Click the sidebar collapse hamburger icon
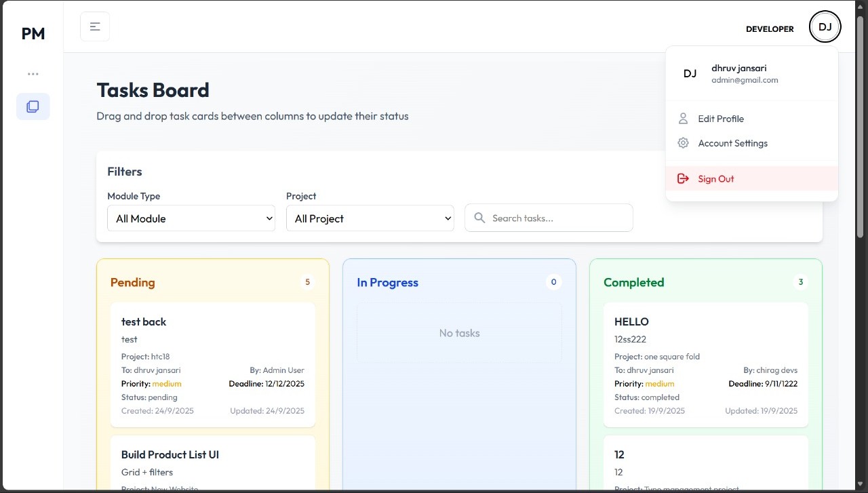Image resolution: width=868 pixels, height=493 pixels. [94, 26]
